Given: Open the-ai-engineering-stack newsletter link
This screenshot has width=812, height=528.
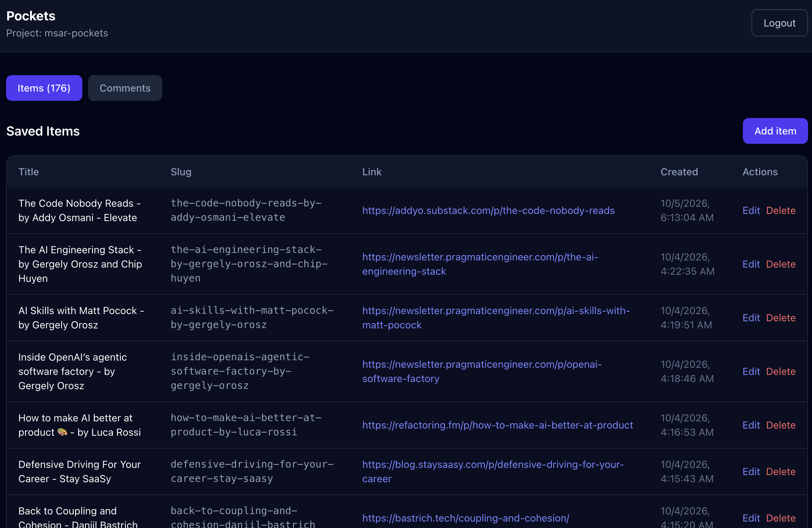Looking at the screenshot, I should 480,264.
